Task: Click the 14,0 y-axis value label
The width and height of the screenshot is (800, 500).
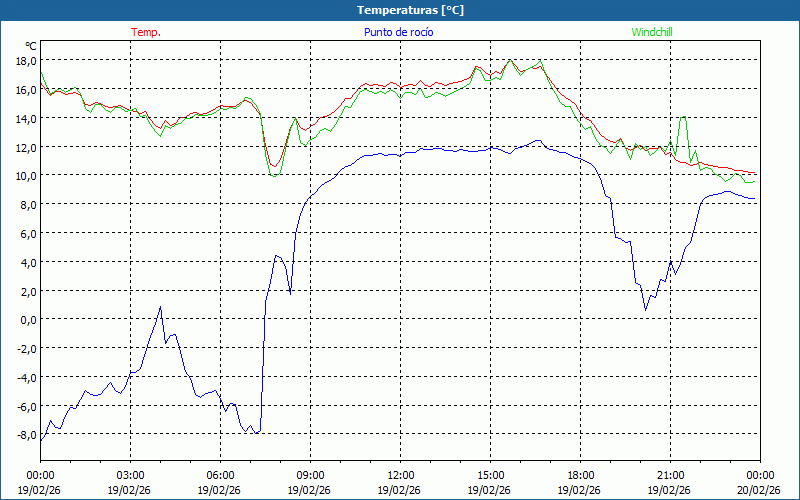Action: [25, 118]
